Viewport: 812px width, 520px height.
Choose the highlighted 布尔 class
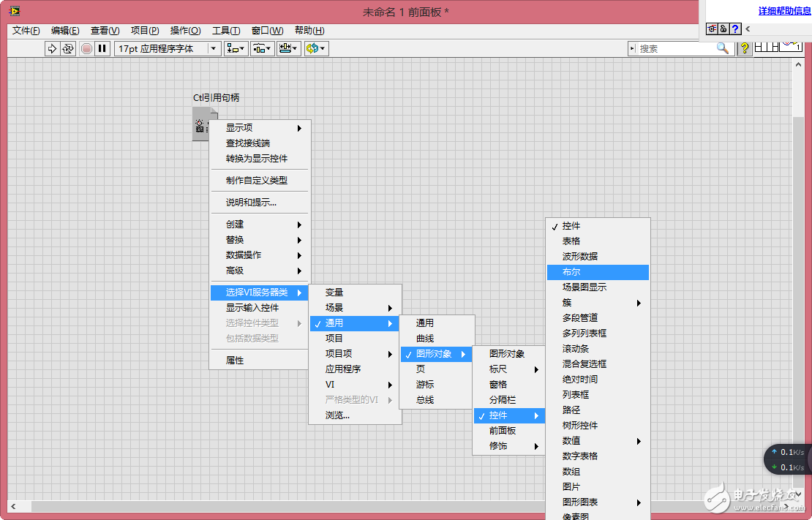(598, 272)
